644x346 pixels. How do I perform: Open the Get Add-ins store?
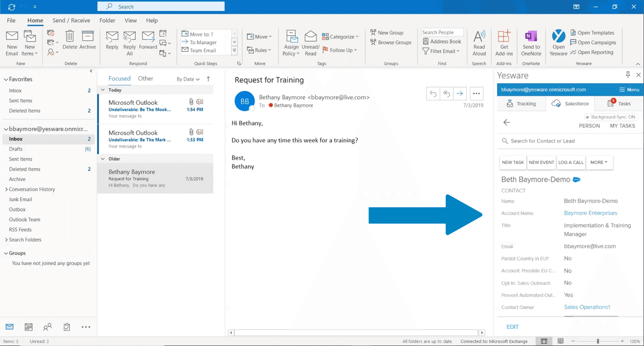click(x=504, y=42)
